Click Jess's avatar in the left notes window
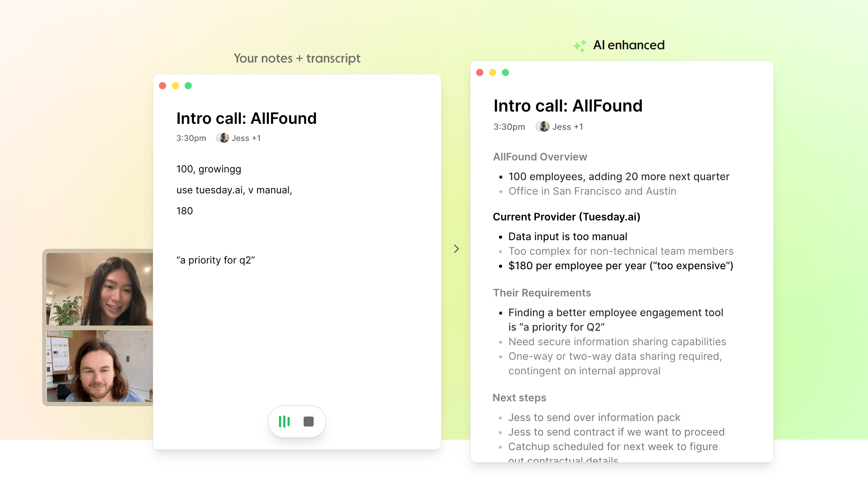 point(224,138)
